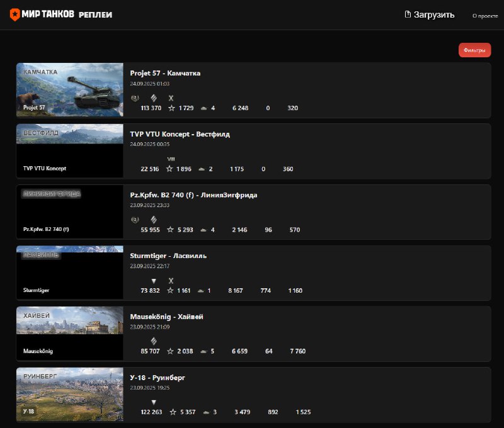Click the tier X icon in Projet 57 row
Viewport: 504px width, 428px height.
click(x=171, y=98)
